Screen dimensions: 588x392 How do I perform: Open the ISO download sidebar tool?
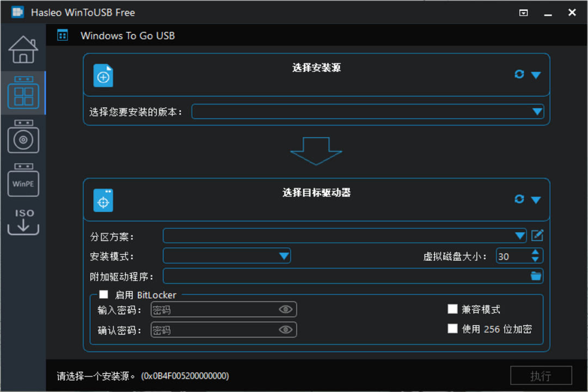(23, 220)
